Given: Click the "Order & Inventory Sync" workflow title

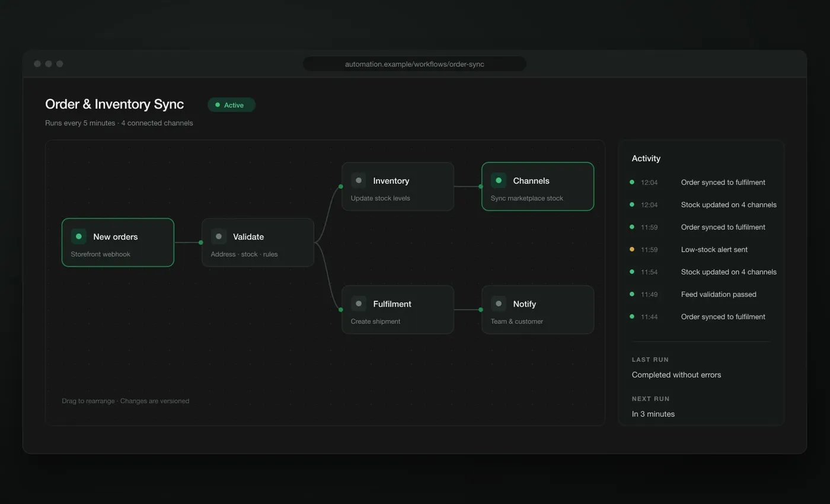Looking at the screenshot, I should pyautogui.click(x=114, y=104).
